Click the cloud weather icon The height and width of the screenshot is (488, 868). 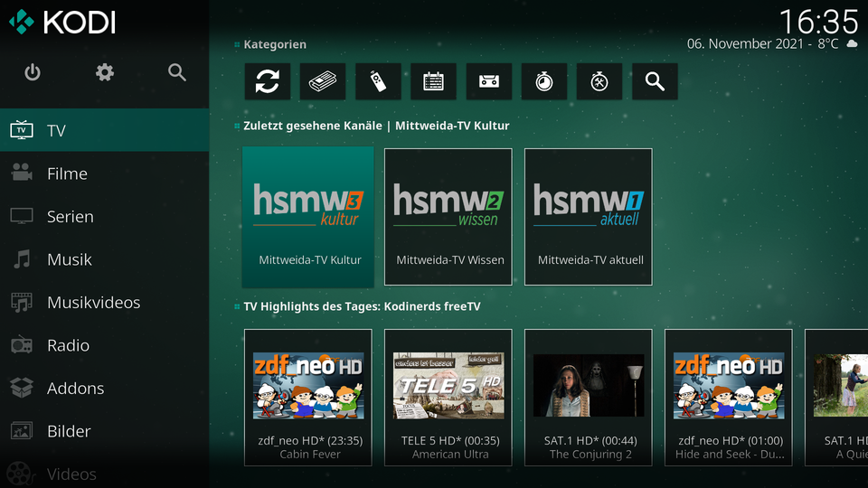click(x=852, y=43)
